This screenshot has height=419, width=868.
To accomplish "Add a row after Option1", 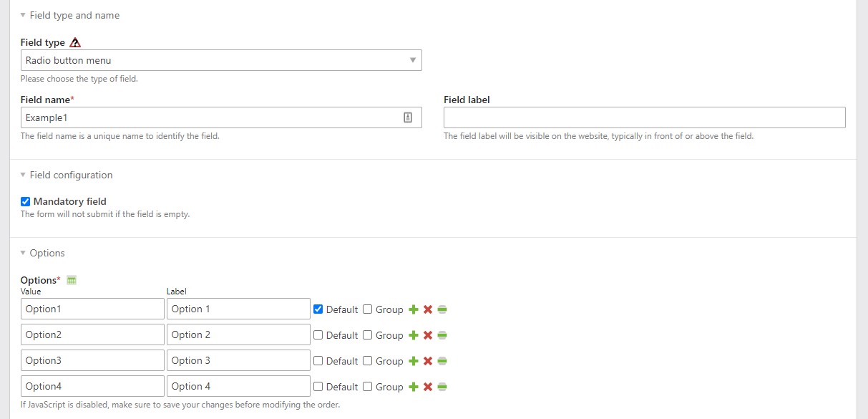I will [414, 309].
